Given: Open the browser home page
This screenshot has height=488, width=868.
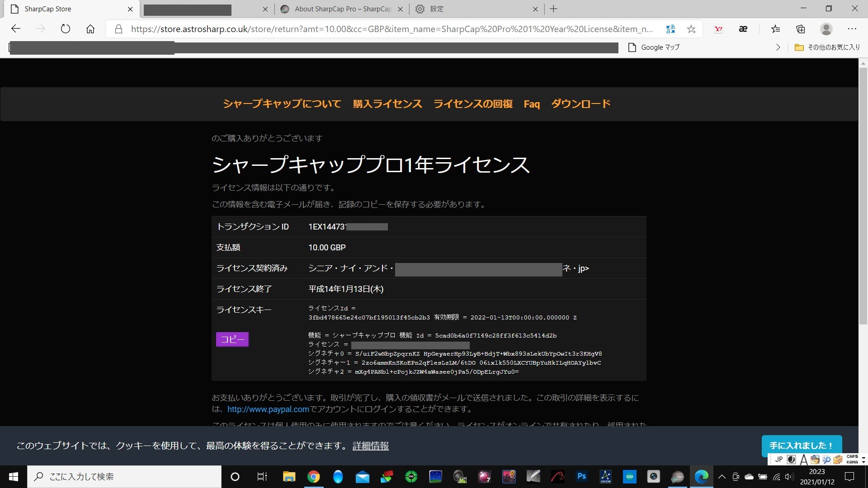Looking at the screenshot, I should 90,29.
